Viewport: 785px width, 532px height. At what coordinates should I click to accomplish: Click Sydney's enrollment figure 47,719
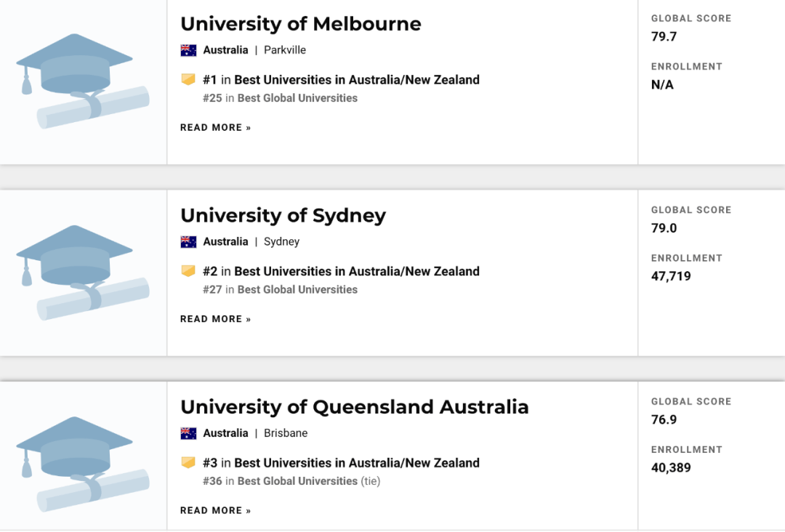(670, 276)
